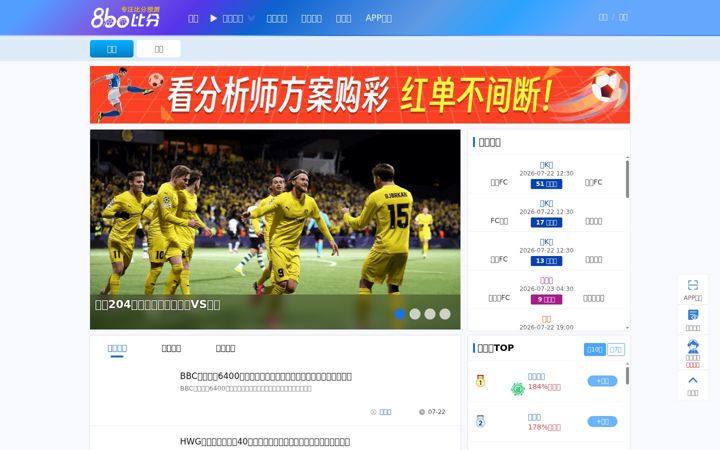720x450 pixels.
Task: Click the blue badge showing 13
Action: (546, 261)
